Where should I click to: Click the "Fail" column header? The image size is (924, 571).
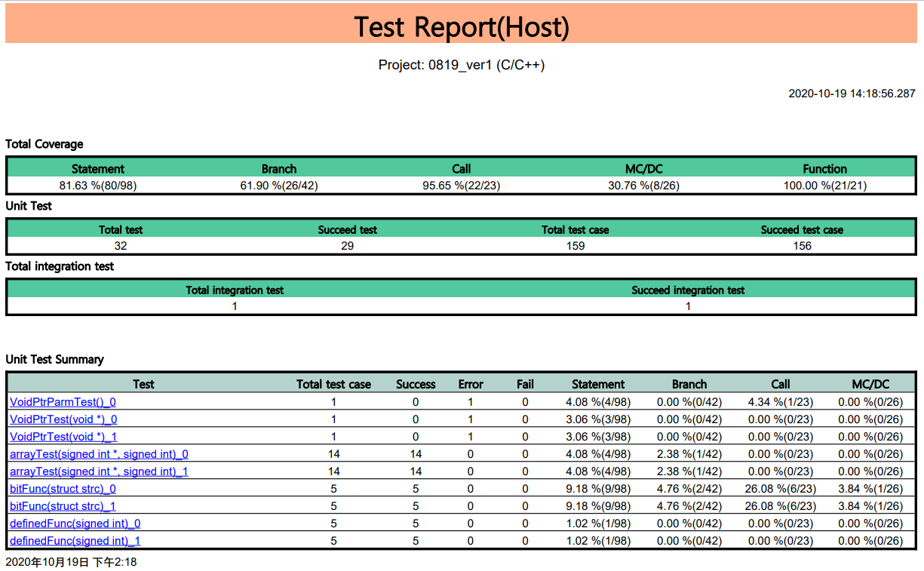point(525,384)
